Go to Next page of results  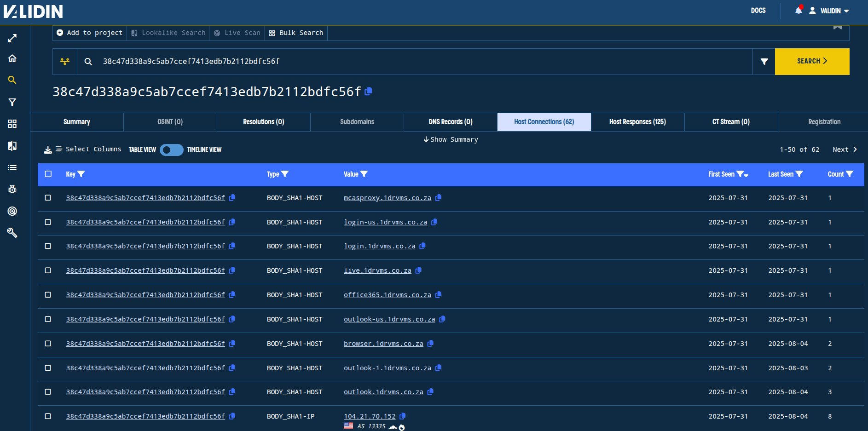point(845,149)
